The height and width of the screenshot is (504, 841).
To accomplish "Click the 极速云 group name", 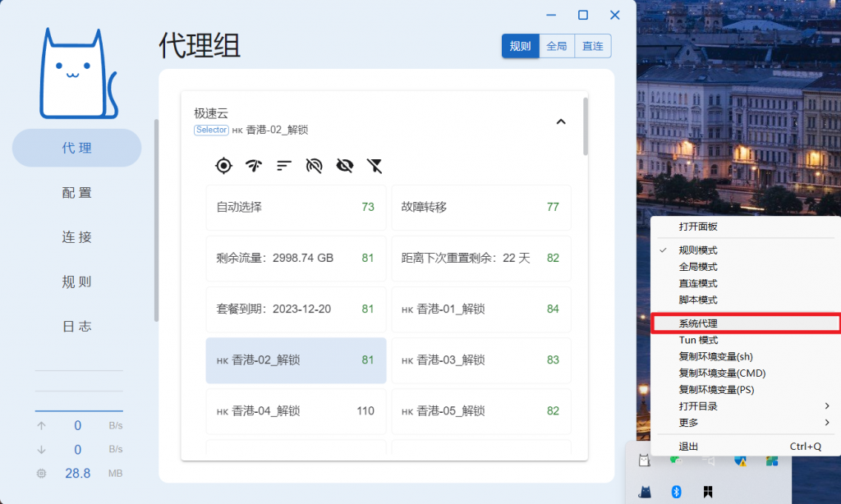I will 211,113.
